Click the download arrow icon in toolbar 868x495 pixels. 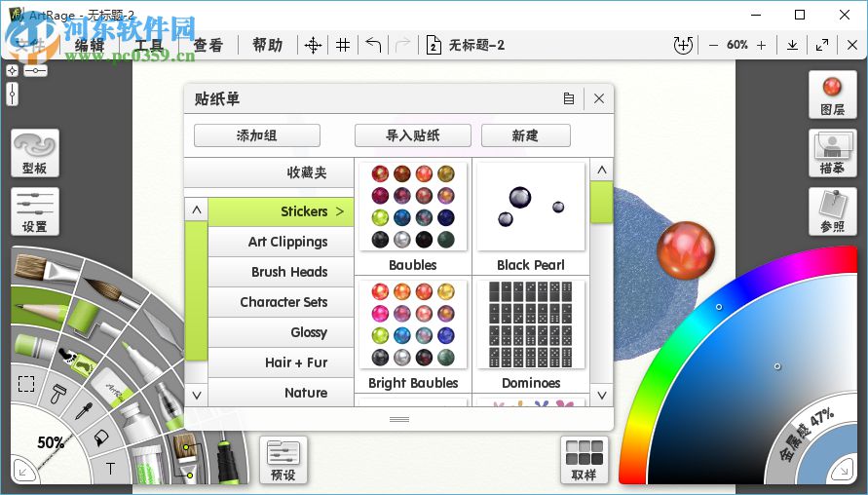[x=792, y=46]
